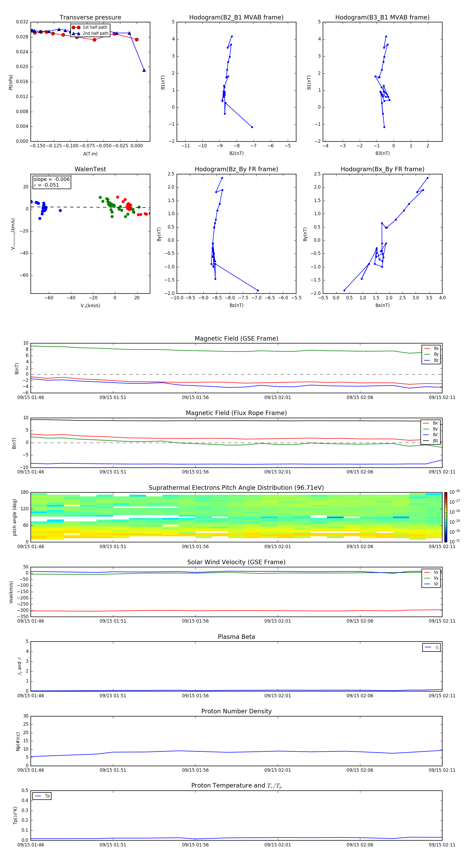This screenshot has width=473, height=868.
Task: Click the 'Transverse pressure' plot title
Action: pos(90,17)
